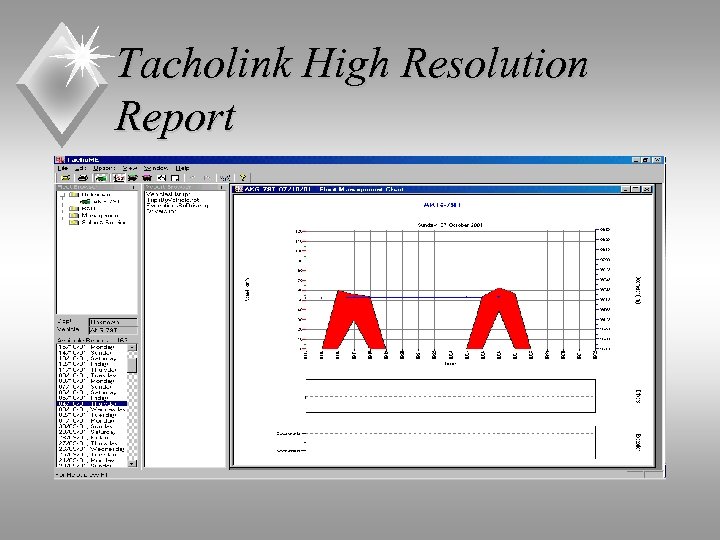Screen dimensions: 720x540
Task: Click the yellow question mark help icon
Action: coord(242,178)
